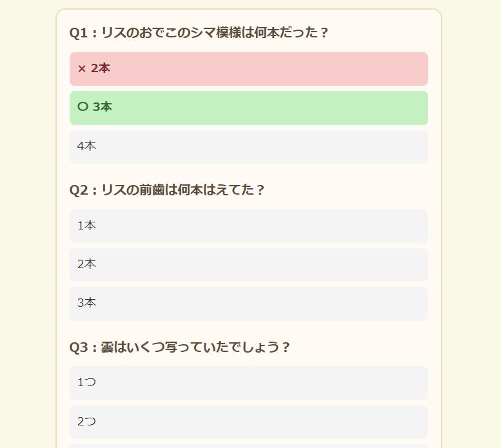
Task: Select the last answer choice of Q2
Action: click(x=249, y=304)
